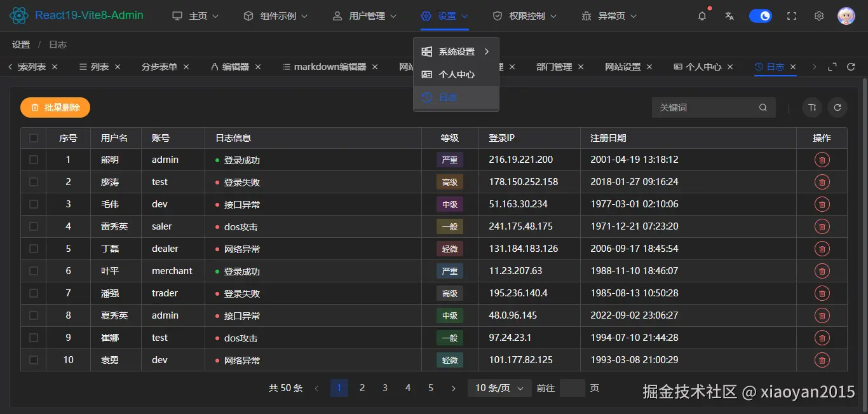Expand the 用户管理 top menu
This screenshot has height=414, width=868.
[x=365, y=16]
